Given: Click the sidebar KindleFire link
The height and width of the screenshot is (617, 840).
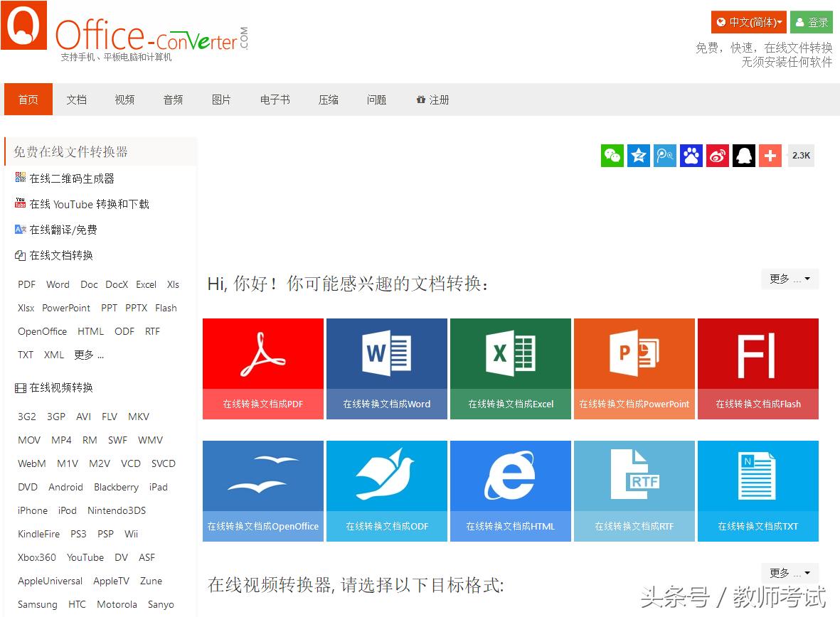Looking at the screenshot, I should [x=38, y=535].
